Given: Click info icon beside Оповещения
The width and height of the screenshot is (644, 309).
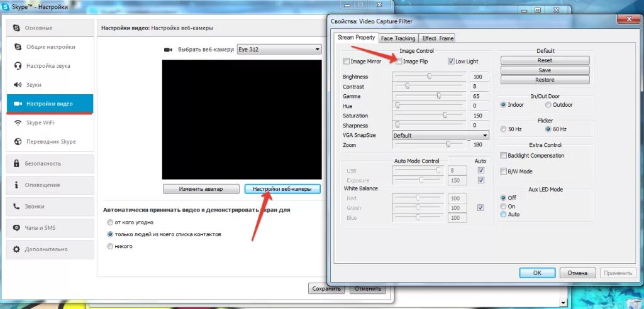Looking at the screenshot, I should click(16, 185).
